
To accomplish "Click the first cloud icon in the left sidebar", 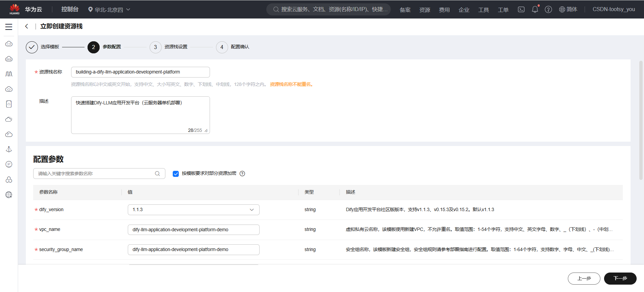I will (x=9, y=44).
